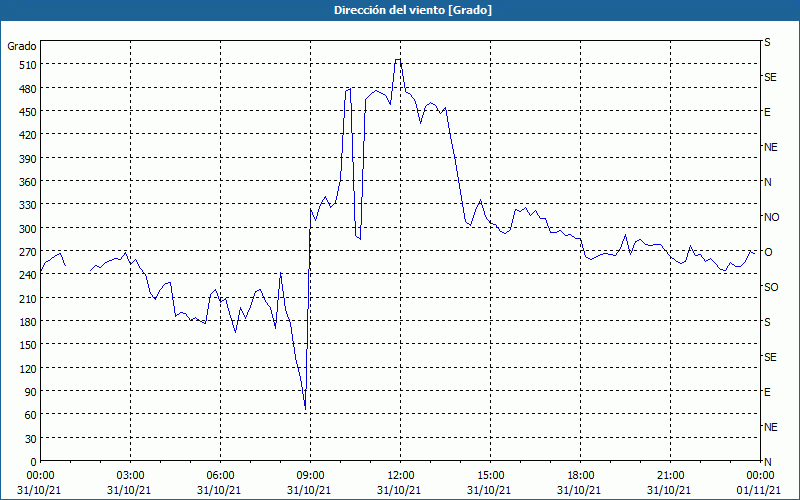Click the '15:00' time label

(x=490, y=476)
